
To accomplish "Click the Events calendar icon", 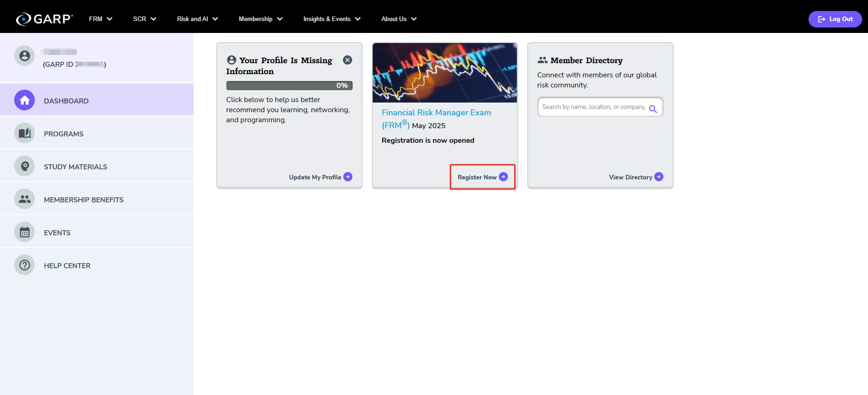I will coord(25,232).
